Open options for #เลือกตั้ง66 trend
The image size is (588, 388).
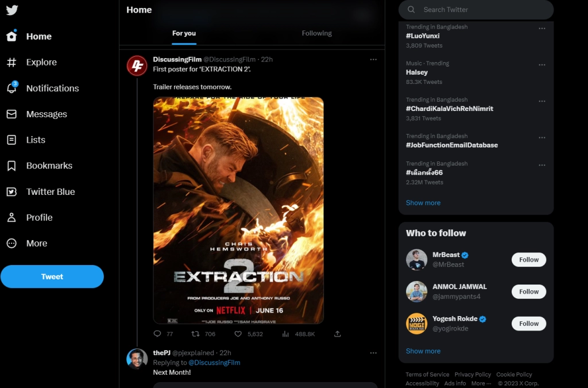[542, 165]
